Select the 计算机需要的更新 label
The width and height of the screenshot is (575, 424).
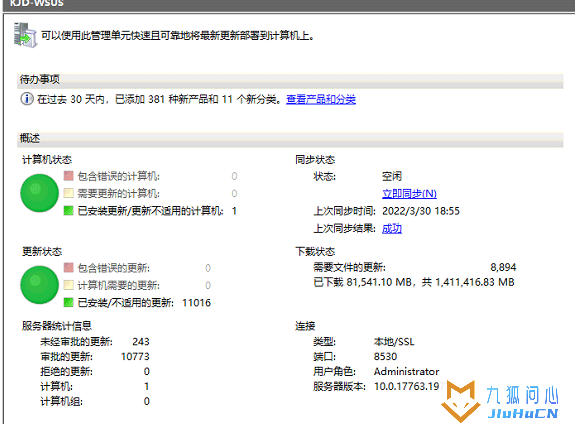point(119,285)
